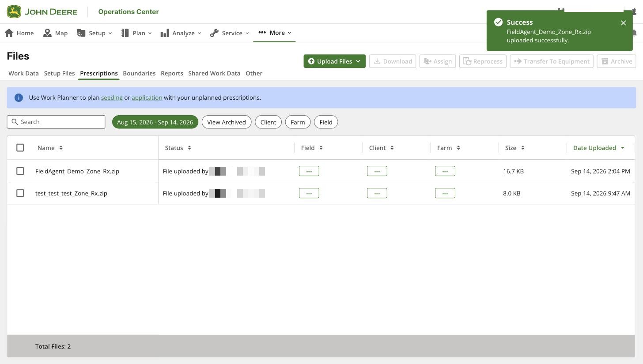Expand the Plan menu
643x364 pixels.
[x=136, y=33]
